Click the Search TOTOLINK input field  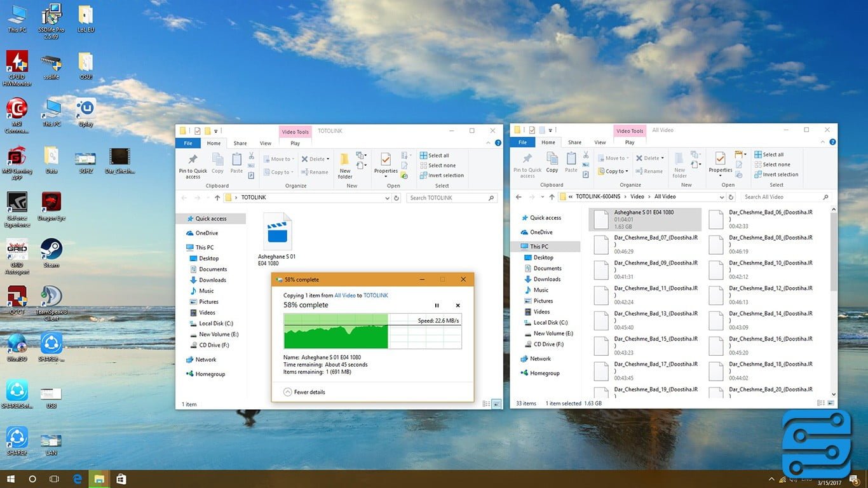(x=447, y=198)
